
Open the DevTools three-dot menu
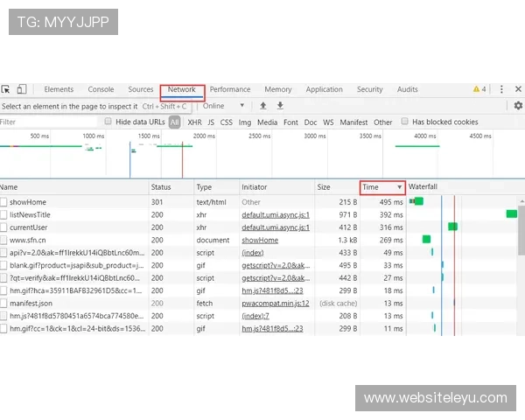pos(501,89)
